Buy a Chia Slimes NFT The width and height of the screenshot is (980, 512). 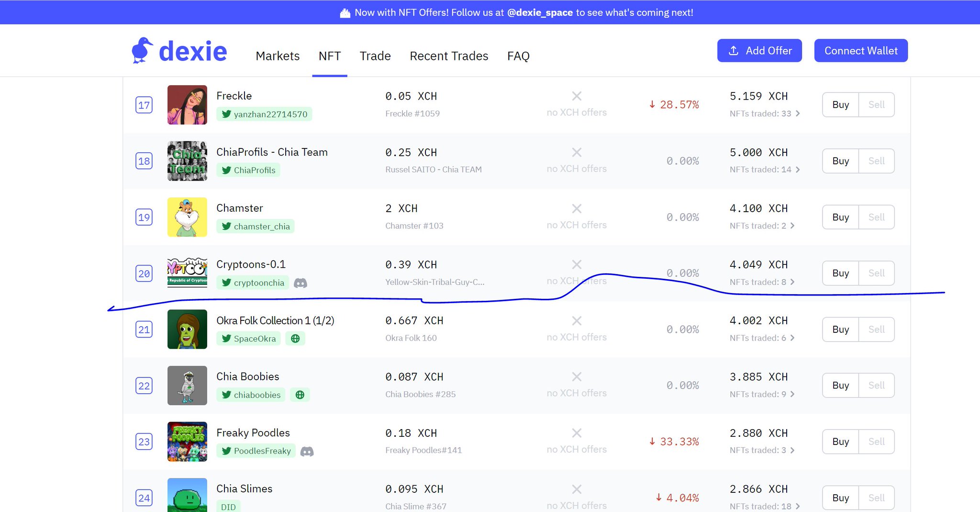840,498
